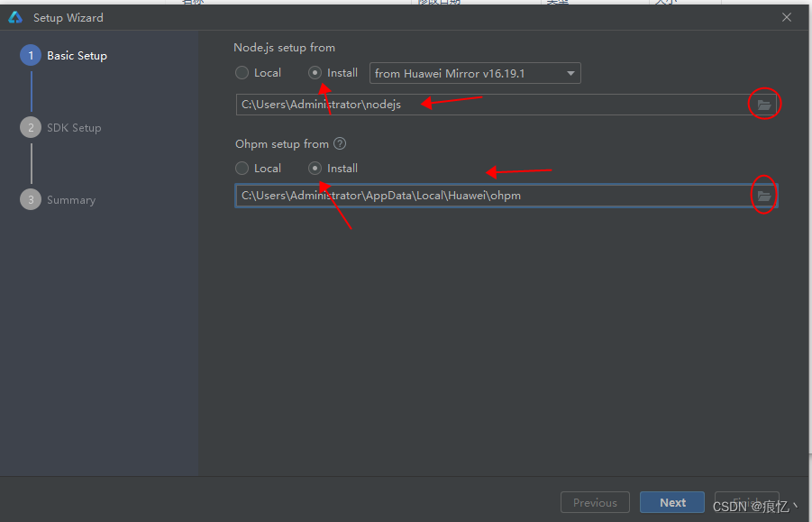The height and width of the screenshot is (522, 812).
Task: Click the Previous button
Action: click(595, 502)
